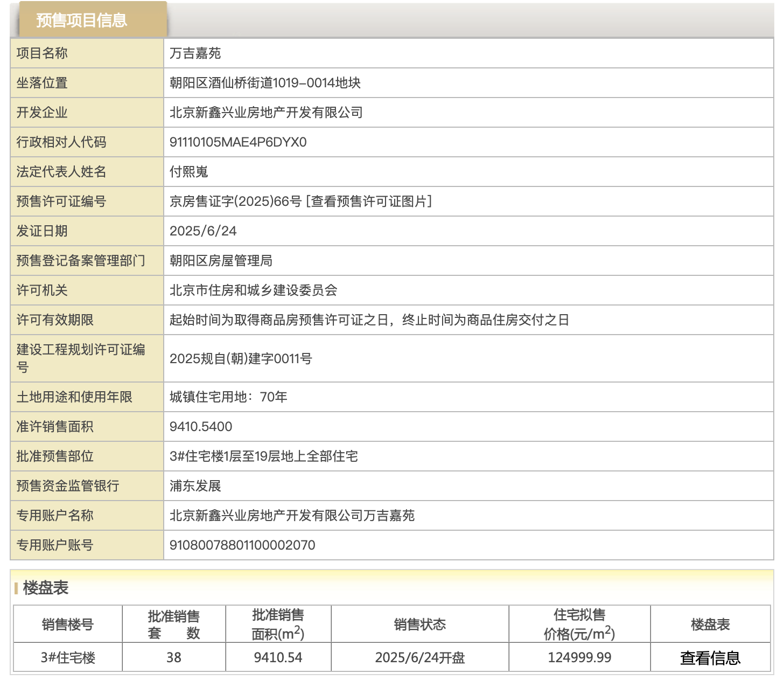784x680 pixels.
Task: Click the 销售楼号 column header
Action: (68, 625)
